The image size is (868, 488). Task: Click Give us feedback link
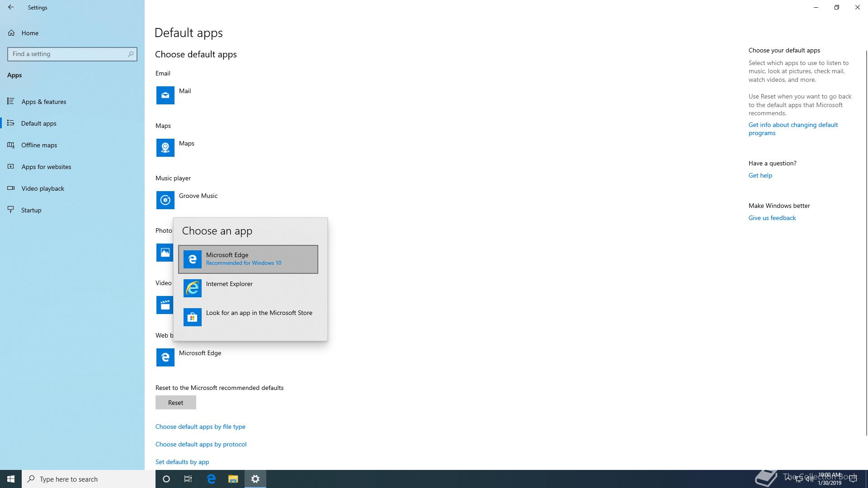[772, 218]
